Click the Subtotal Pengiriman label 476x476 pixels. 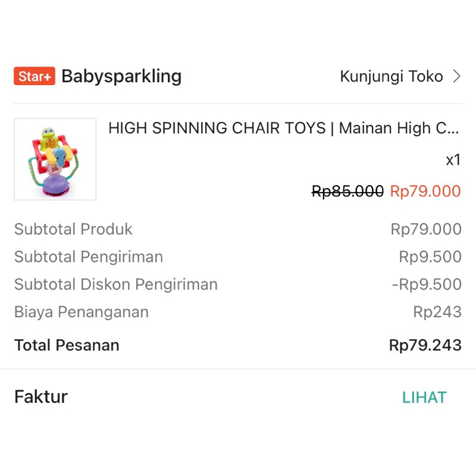(x=89, y=257)
